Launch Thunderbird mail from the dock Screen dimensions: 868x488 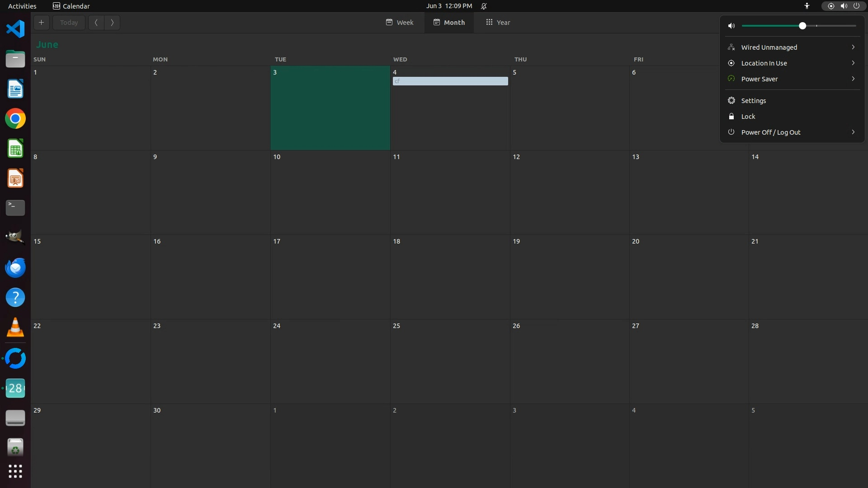coord(15,267)
